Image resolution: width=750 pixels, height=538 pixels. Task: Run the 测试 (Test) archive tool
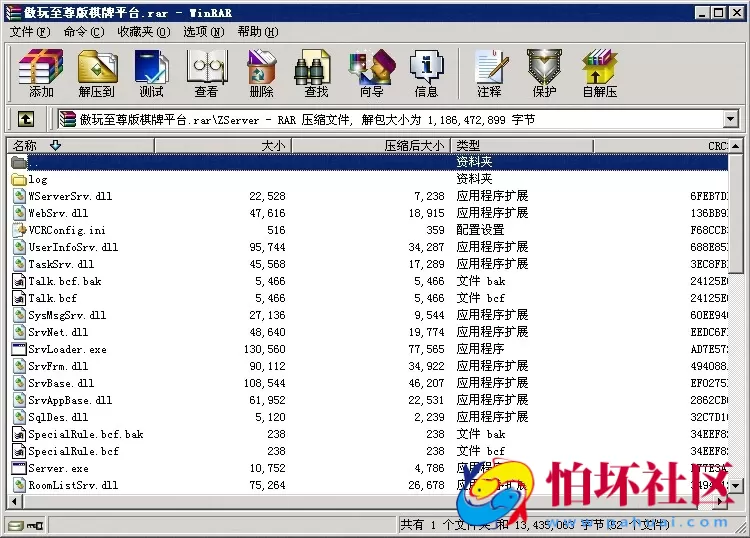(152, 73)
